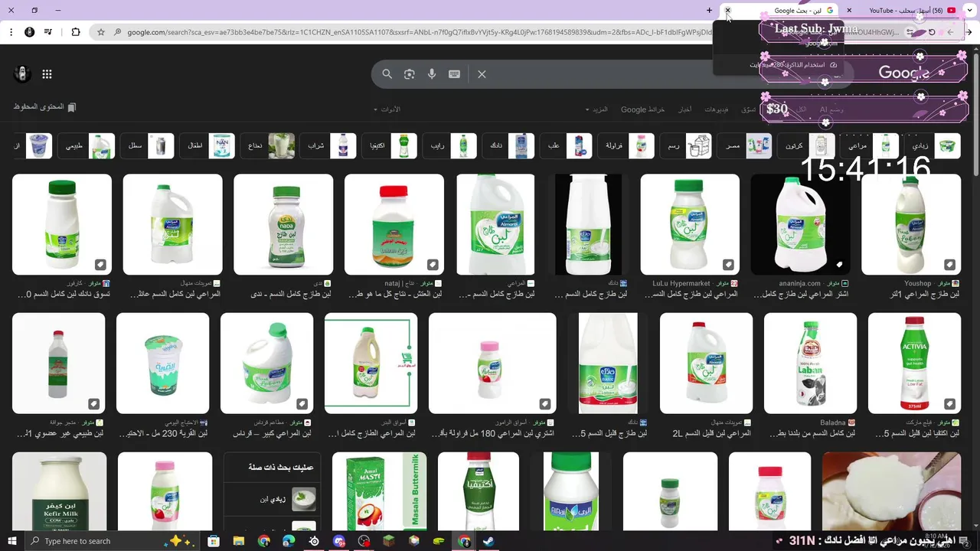The image size is (980, 551).
Task: Expand the الأدوات tools dropdown
Action: pos(387,109)
